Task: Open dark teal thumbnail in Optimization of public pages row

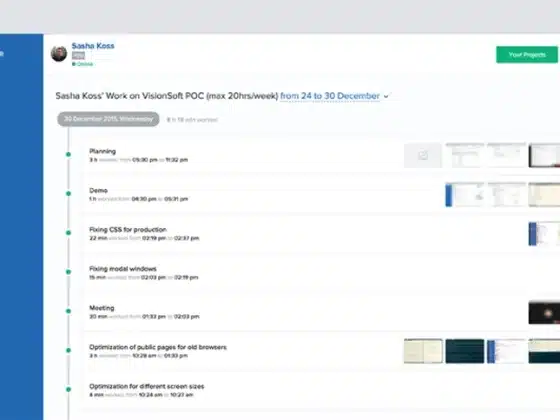Action: 465,351
